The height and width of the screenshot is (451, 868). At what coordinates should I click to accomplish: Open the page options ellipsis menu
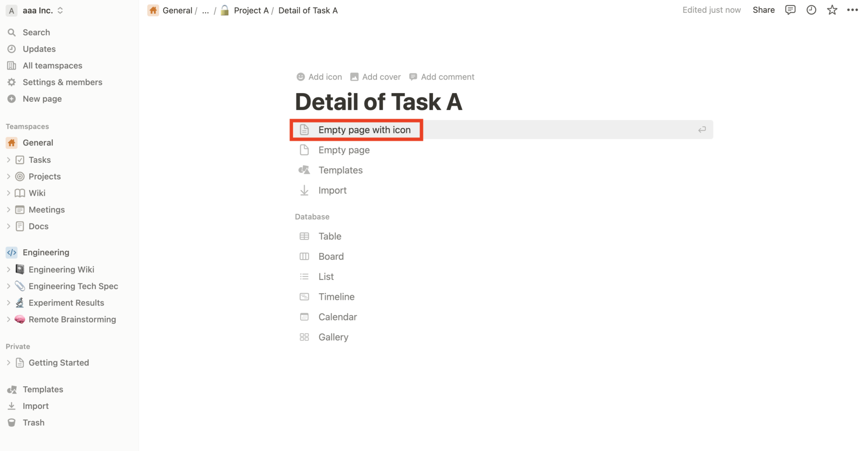click(x=853, y=9)
